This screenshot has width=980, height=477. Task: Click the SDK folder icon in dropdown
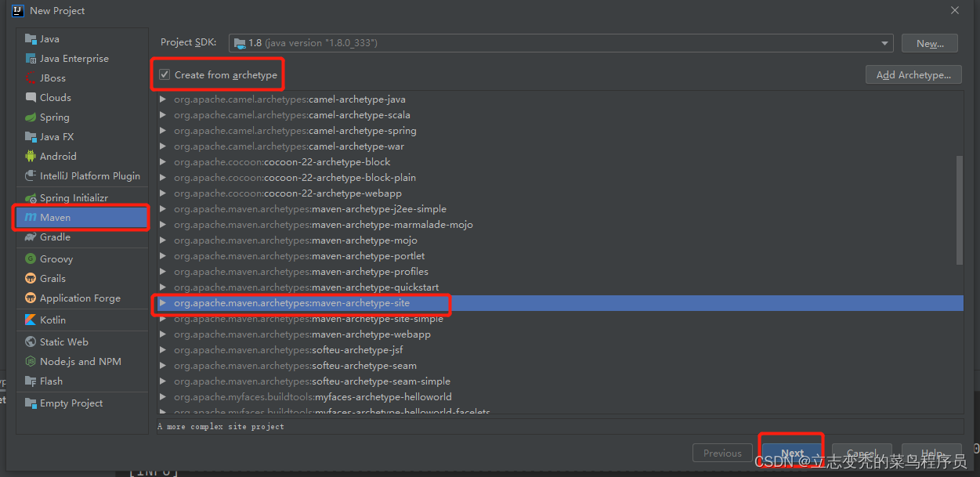click(x=239, y=43)
